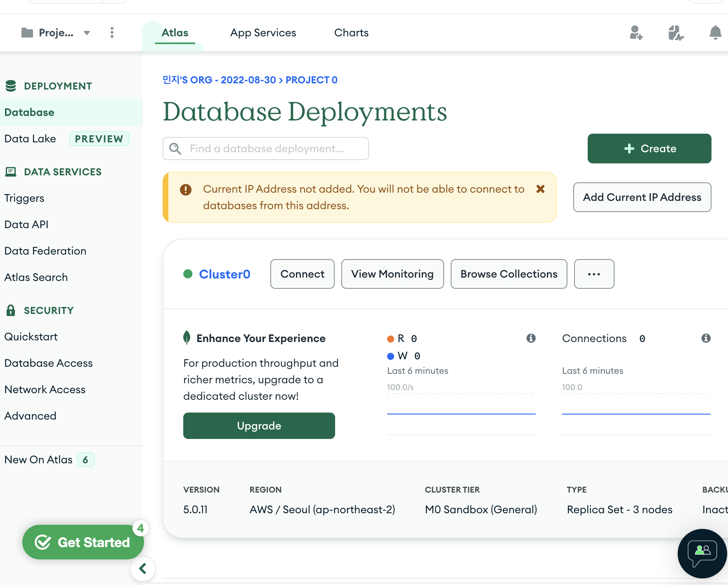This screenshot has width=728, height=585.
Task: Click the Create deployment button
Action: pyautogui.click(x=649, y=149)
